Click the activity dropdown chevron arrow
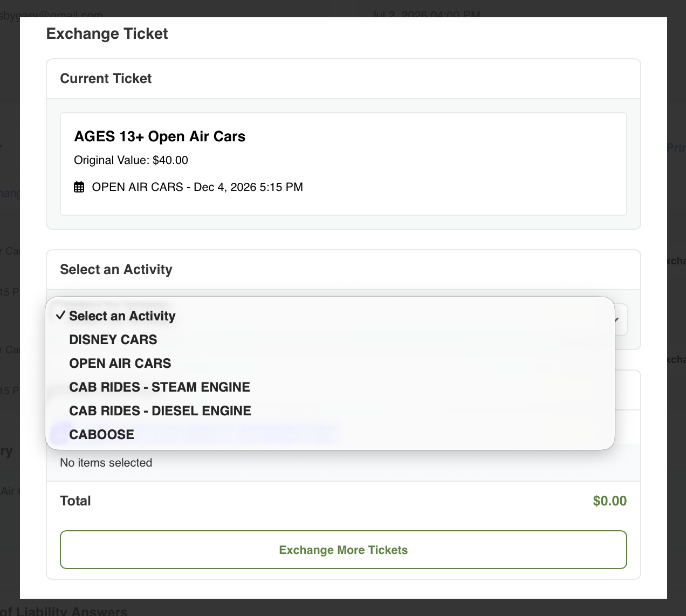 pyautogui.click(x=616, y=319)
